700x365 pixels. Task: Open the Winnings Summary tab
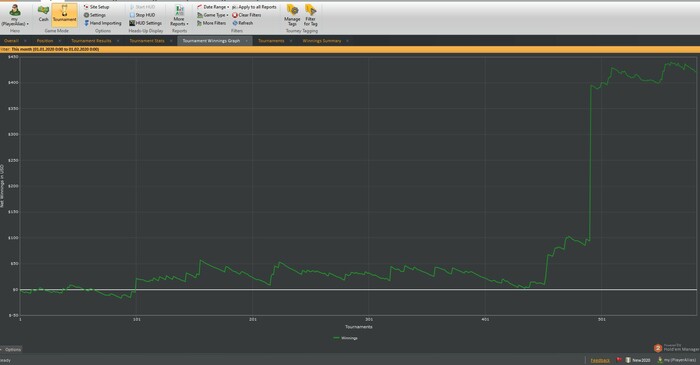pos(322,41)
